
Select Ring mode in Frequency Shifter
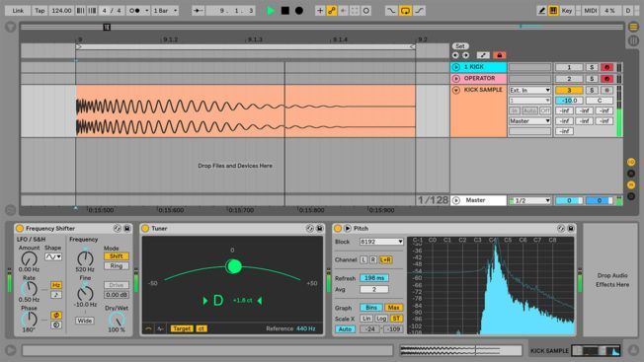pos(117,266)
